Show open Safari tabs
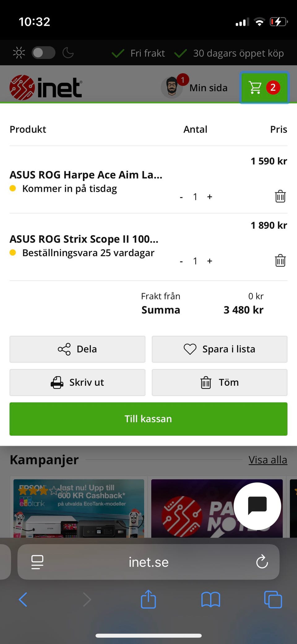 coord(273,599)
